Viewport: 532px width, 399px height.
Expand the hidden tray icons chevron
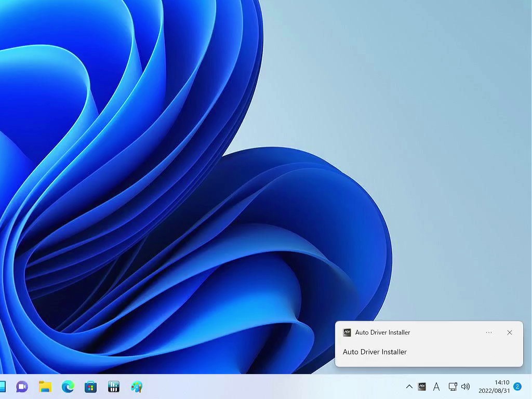[x=409, y=387]
